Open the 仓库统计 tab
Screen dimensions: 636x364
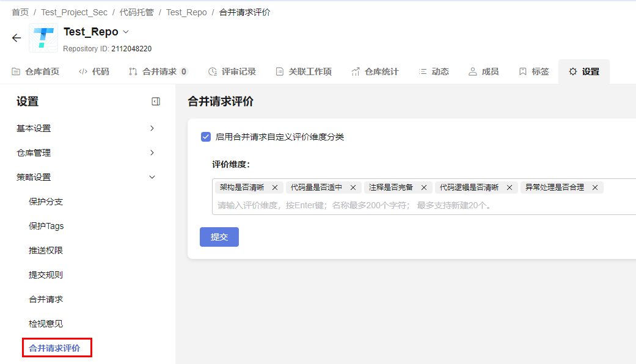[x=375, y=71]
